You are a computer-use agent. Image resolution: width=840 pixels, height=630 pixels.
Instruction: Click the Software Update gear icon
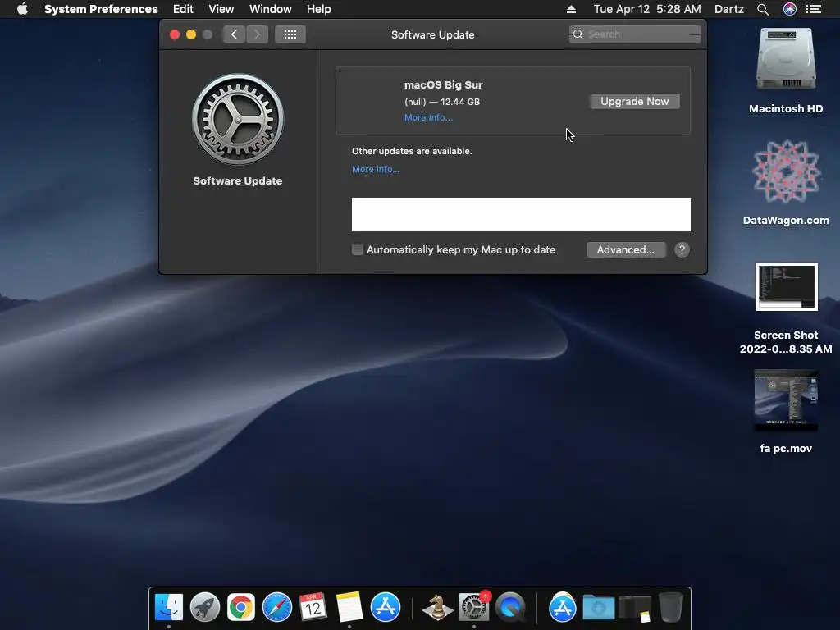[x=238, y=120]
